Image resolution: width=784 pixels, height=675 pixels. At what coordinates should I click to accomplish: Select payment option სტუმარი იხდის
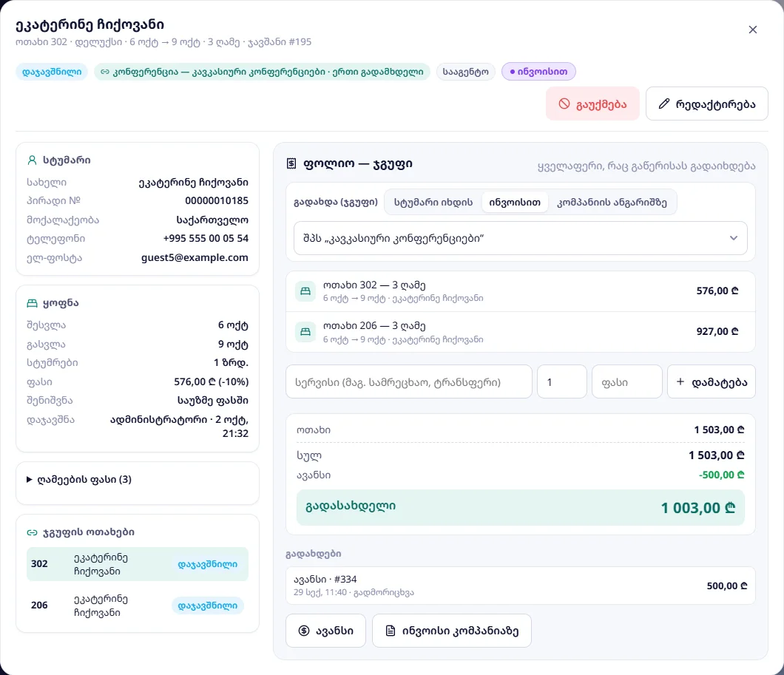pyautogui.click(x=433, y=203)
